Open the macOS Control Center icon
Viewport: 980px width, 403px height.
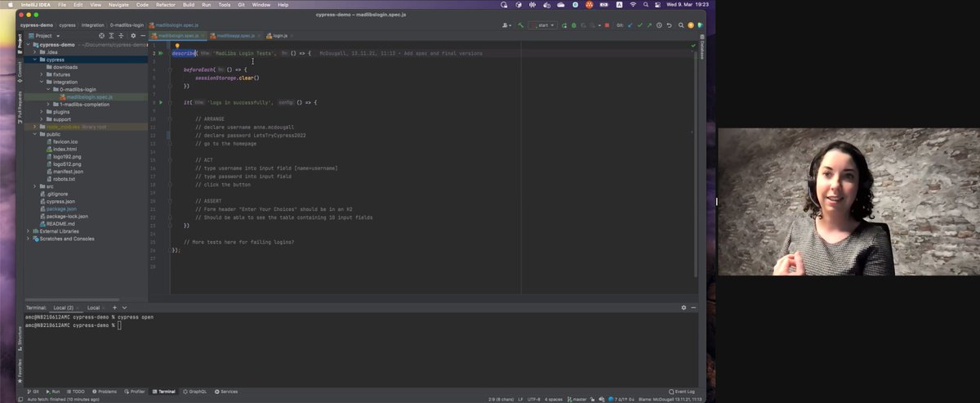click(657, 5)
